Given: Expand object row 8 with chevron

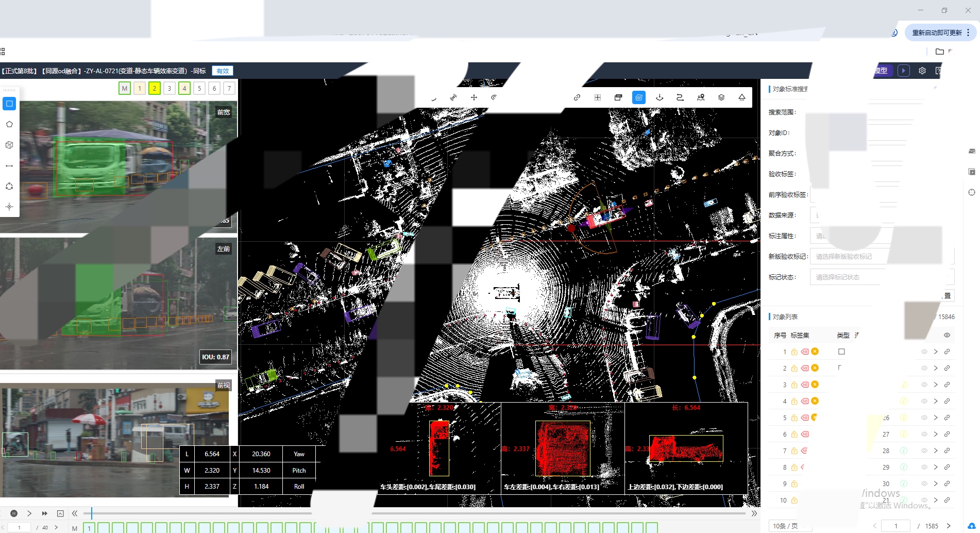Looking at the screenshot, I should click(936, 467).
